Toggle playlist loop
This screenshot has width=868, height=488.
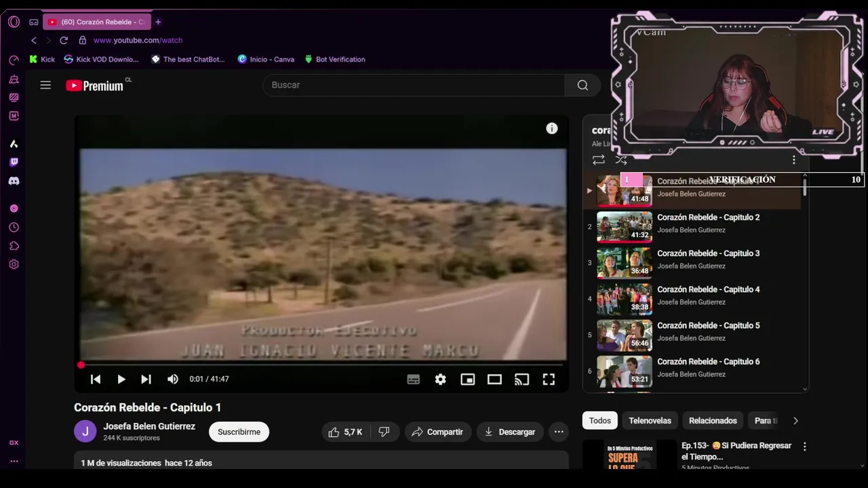click(x=598, y=160)
